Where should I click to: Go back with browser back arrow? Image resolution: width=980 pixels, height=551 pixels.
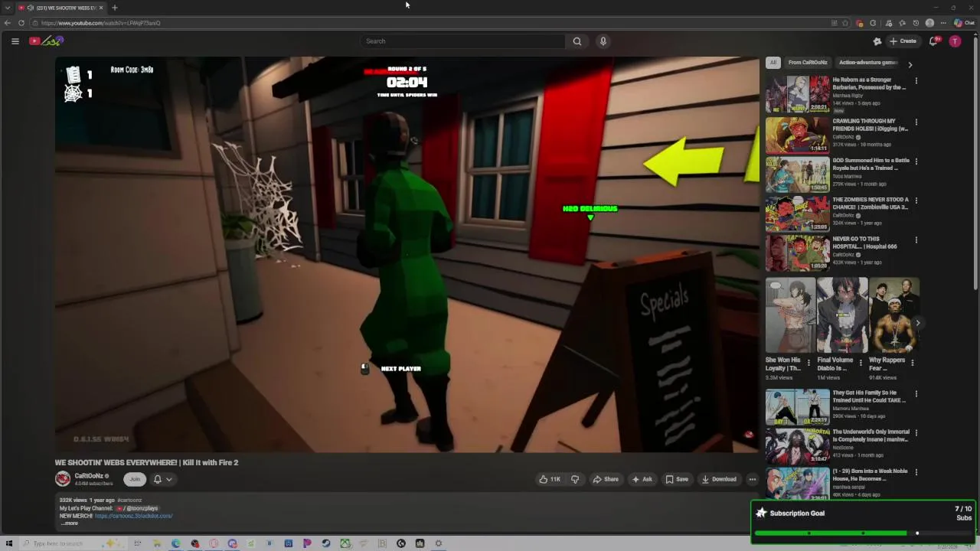pyautogui.click(x=8, y=23)
